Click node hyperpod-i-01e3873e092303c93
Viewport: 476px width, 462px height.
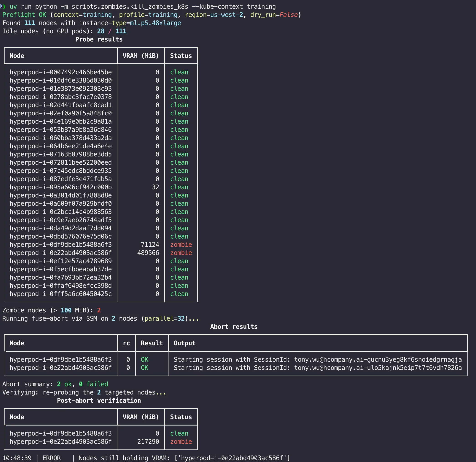point(61,89)
